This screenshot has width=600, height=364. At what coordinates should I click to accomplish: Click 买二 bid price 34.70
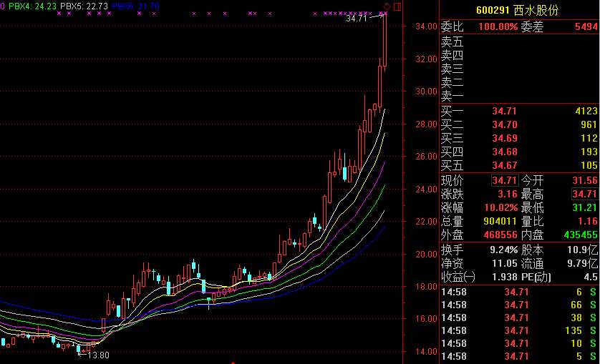tap(504, 124)
